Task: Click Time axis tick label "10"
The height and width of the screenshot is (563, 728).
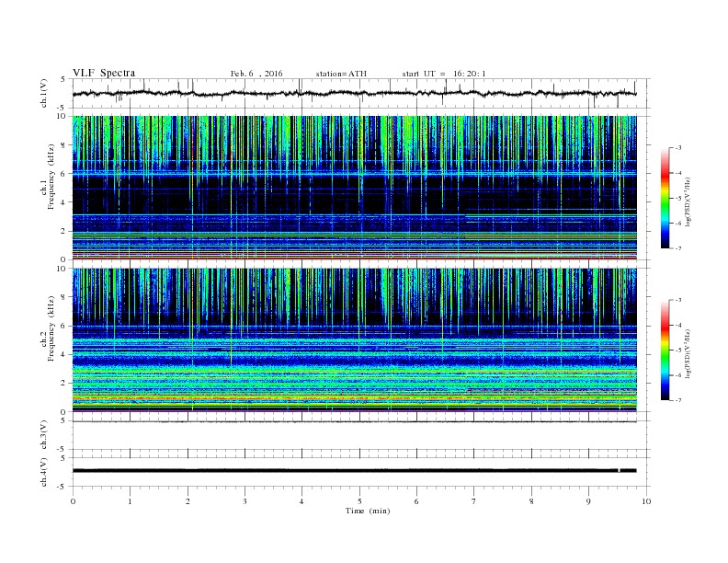Action: (x=646, y=501)
